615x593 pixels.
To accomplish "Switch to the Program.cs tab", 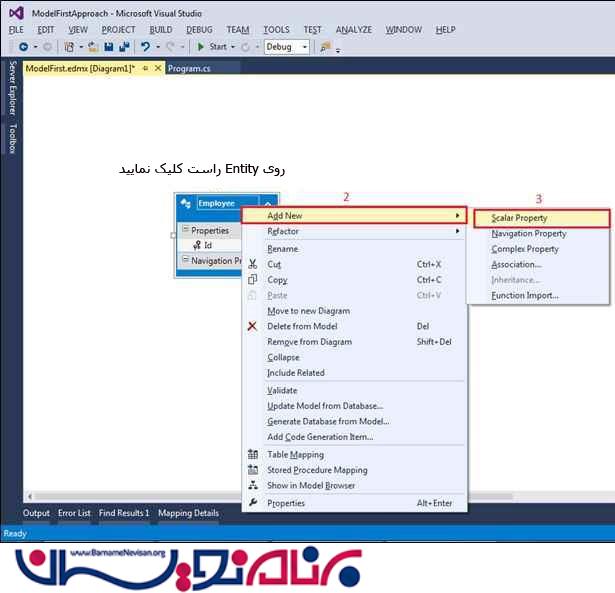I will tap(189, 68).
